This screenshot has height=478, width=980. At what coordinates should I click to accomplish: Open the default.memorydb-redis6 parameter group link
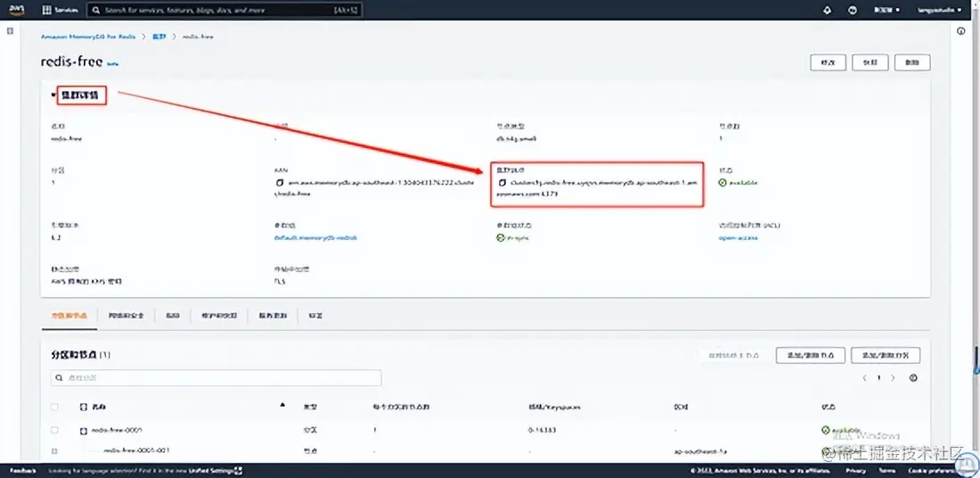pyautogui.click(x=315, y=238)
